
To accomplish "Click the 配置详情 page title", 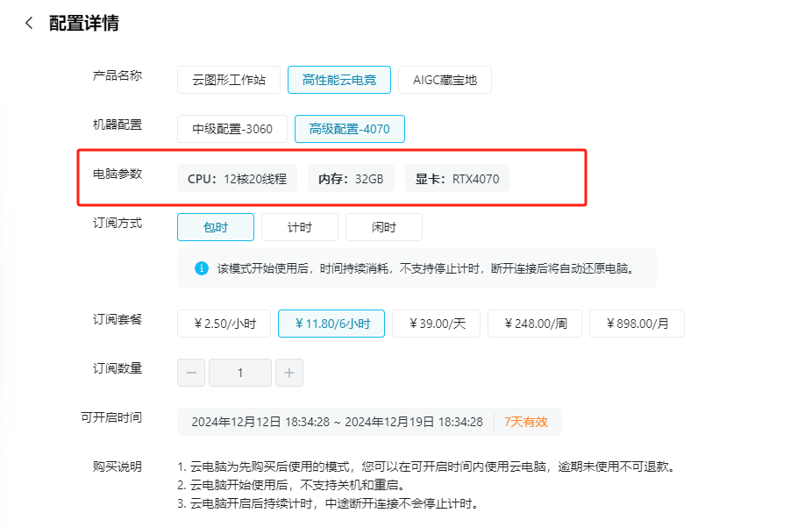I will [x=84, y=23].
